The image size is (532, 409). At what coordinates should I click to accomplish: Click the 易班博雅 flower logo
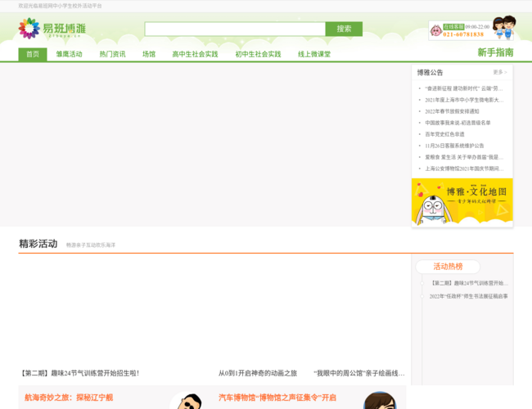[29, 29]
